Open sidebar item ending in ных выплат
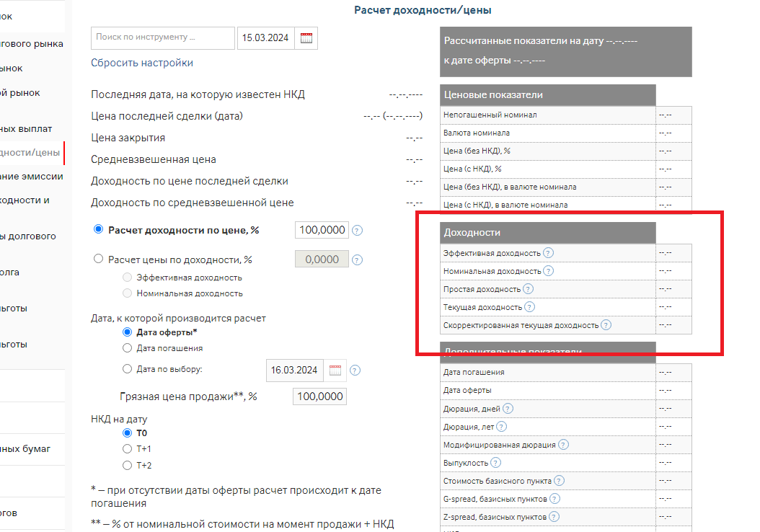The width and height of the screenshot is (760, 532). 26,129
